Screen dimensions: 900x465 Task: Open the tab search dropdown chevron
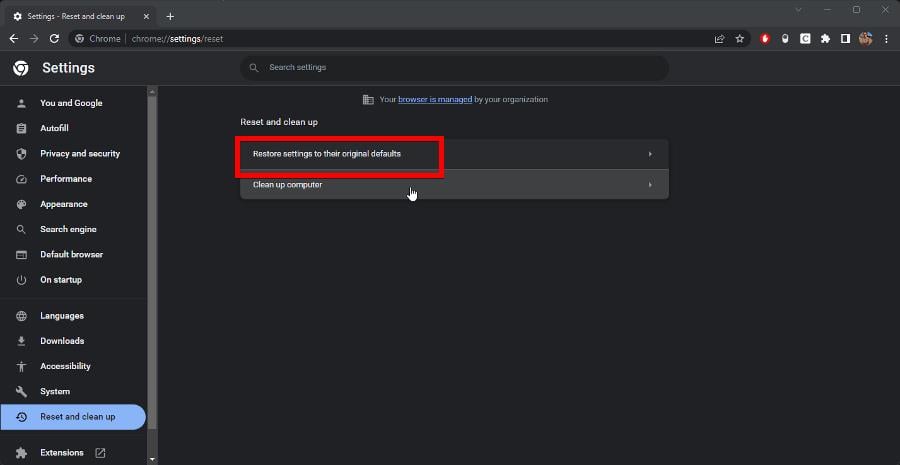(798, 10)
